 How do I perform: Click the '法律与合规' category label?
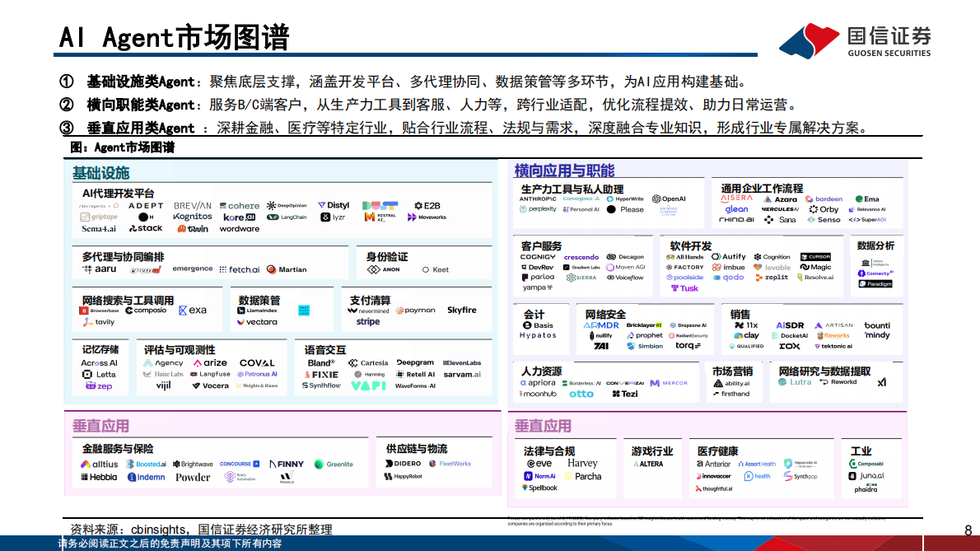coord(548,451)
